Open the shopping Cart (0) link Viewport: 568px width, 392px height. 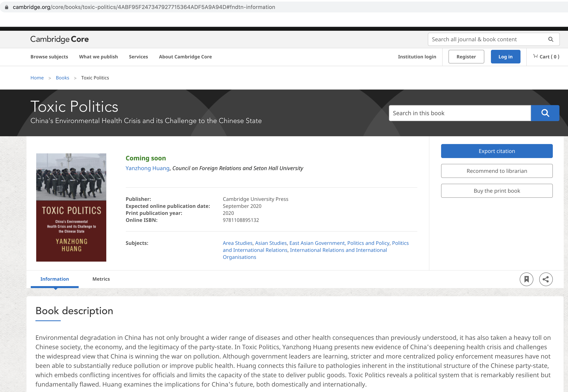546,57
